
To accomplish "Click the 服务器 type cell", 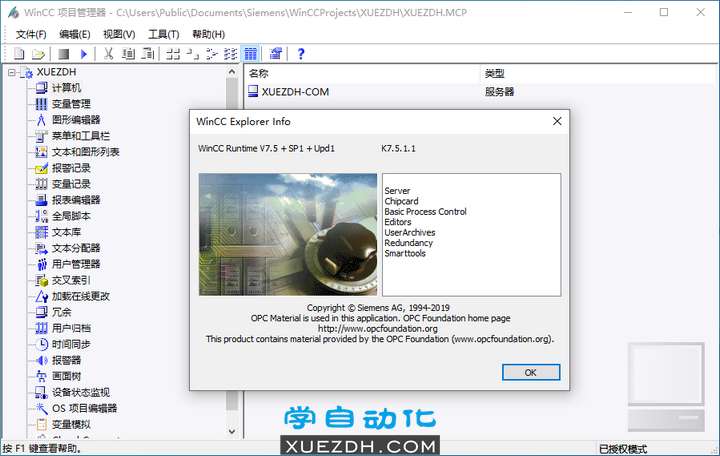I will (x=499, y=92).
